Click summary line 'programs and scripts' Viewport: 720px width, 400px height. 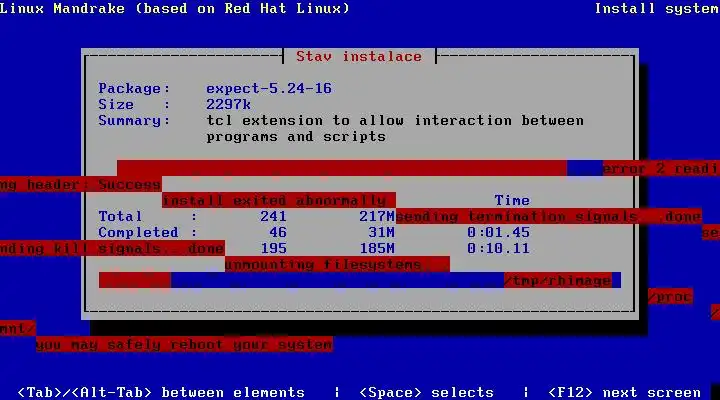click(296, 137)
